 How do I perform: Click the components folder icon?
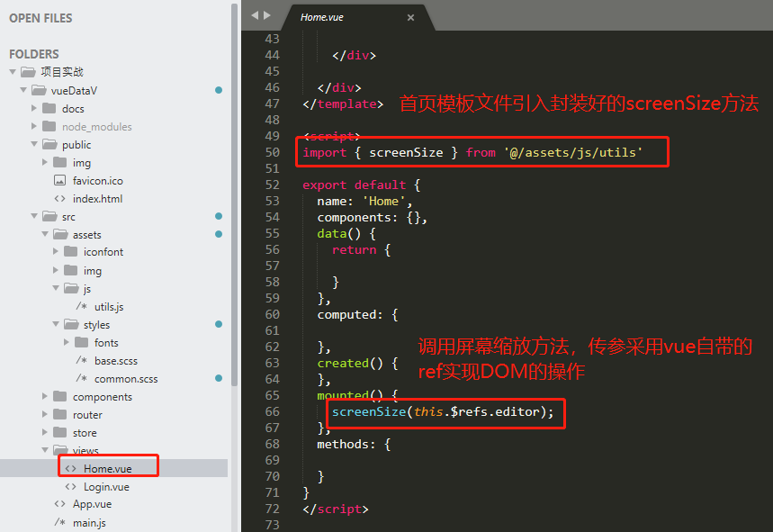click(59, 396)
